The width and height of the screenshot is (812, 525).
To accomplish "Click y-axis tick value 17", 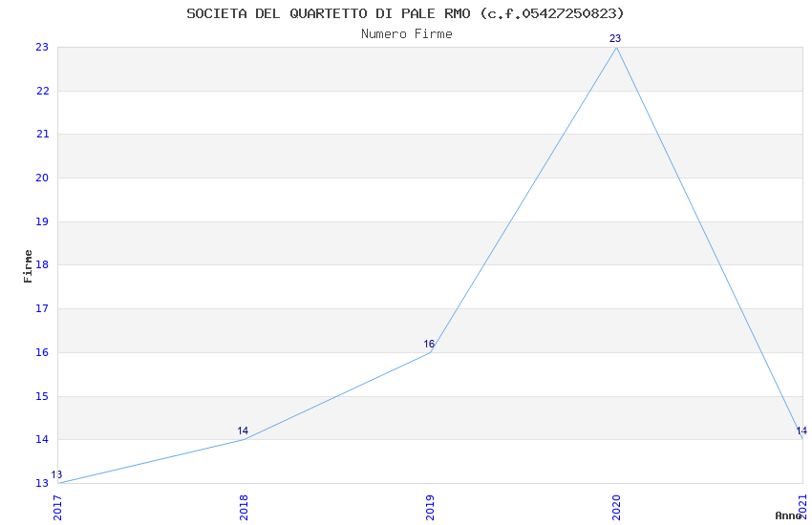I will (42, 308).
